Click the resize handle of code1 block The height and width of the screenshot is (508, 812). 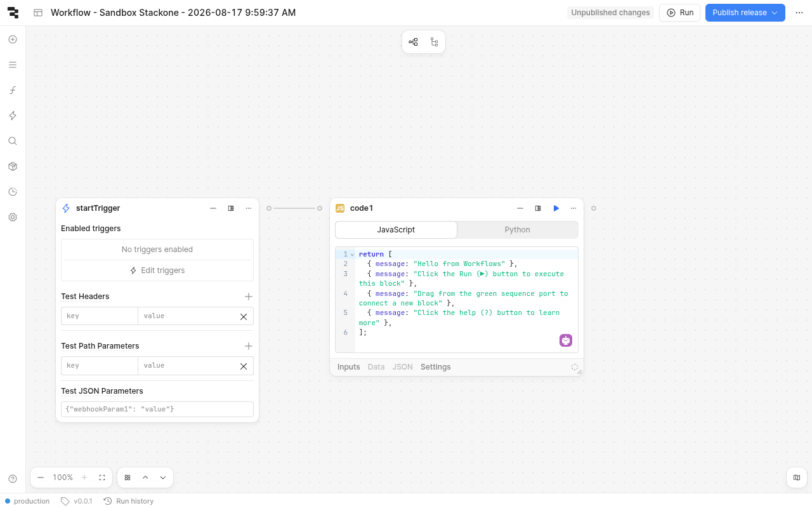click(579, 371)
